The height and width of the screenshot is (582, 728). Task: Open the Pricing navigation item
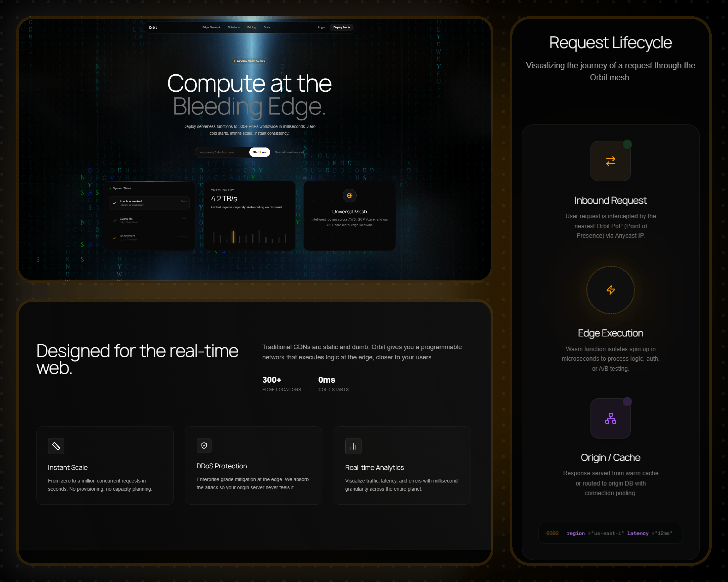[x=252, y=27]
